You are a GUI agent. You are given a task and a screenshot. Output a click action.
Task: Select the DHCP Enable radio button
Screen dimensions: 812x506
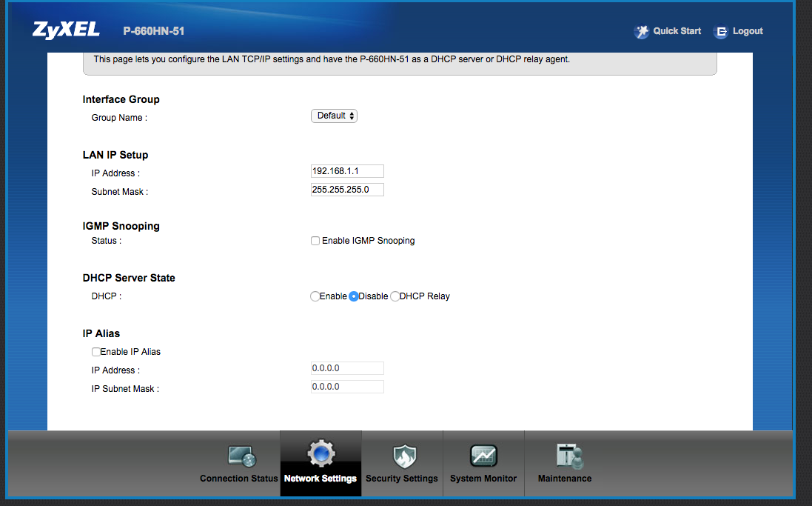point(315,296)
